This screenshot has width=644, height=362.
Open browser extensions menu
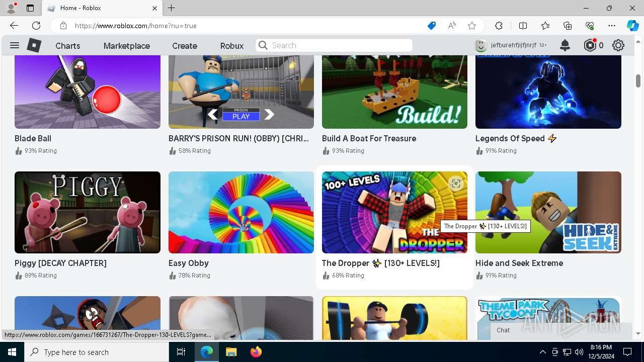pos(499,26)
